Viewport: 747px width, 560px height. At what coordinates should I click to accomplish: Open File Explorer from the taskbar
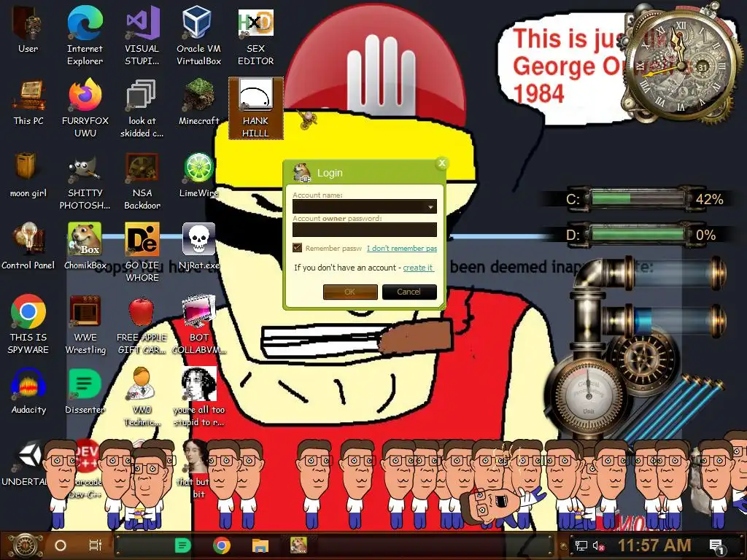(260, 545)
